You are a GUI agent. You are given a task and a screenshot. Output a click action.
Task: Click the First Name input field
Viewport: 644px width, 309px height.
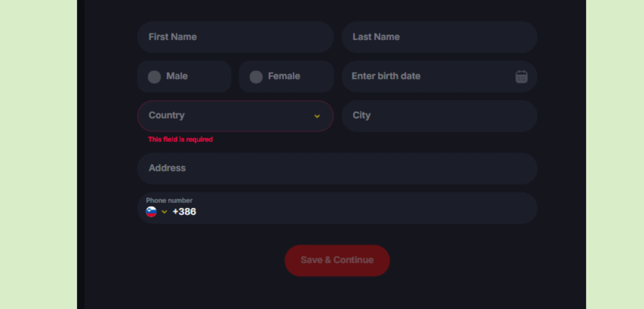(x=235, y=37)
